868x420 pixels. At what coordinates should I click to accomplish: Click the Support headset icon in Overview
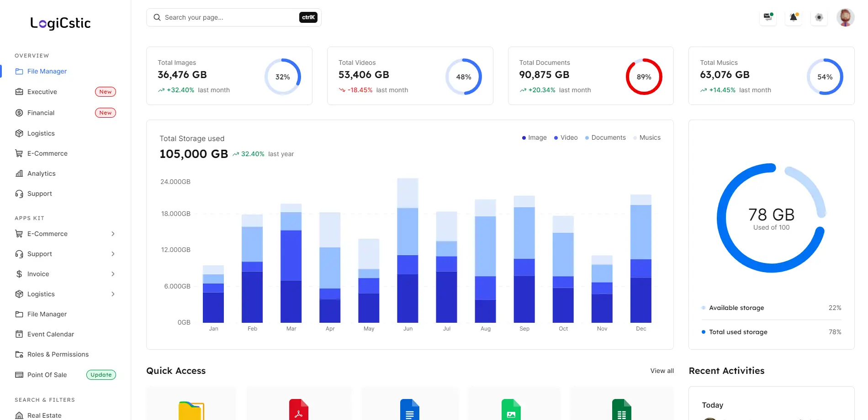(19, 194)
